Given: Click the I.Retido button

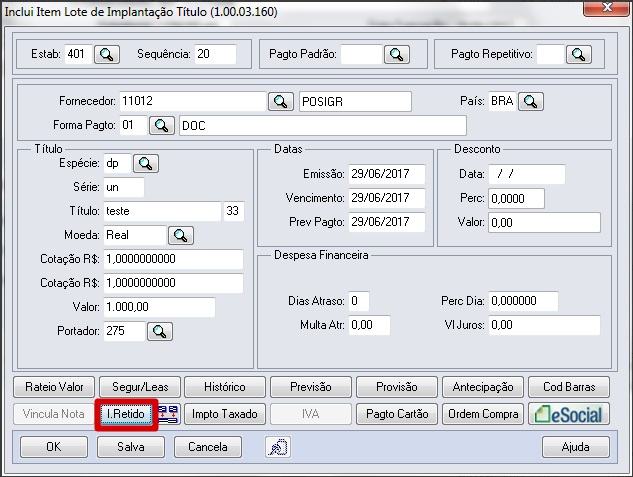Looking at the screenshot, I should click(126, 414).
